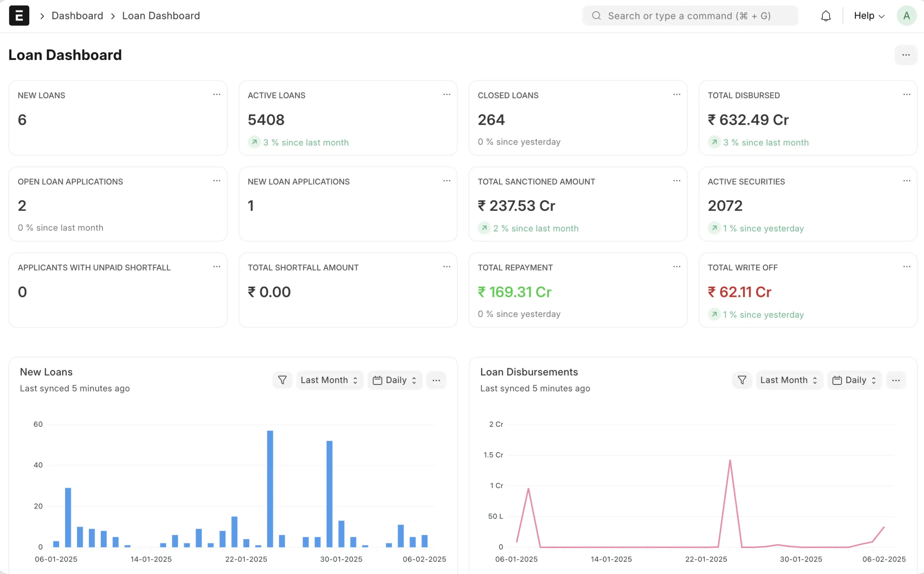Change Last Month range on New Loans
The image size is (924, 574).
[x=329, y=380]
